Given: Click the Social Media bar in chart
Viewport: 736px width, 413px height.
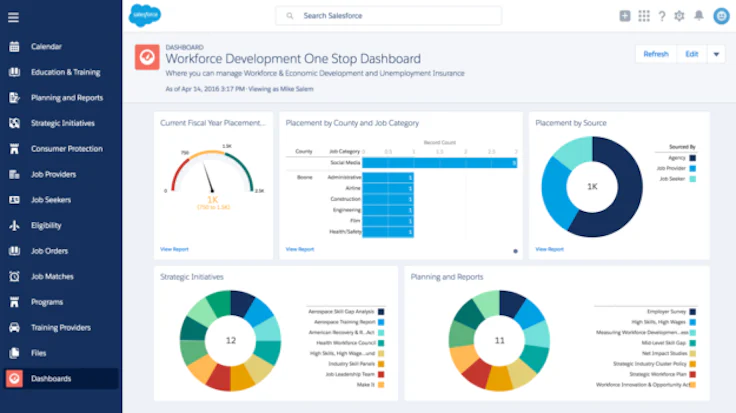Looking at the screenshot, I should pos(439,163).
